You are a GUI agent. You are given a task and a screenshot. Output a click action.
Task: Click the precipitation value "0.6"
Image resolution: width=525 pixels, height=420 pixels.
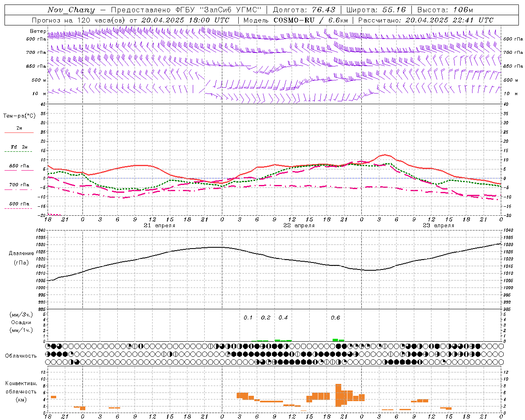coord(336,317)
